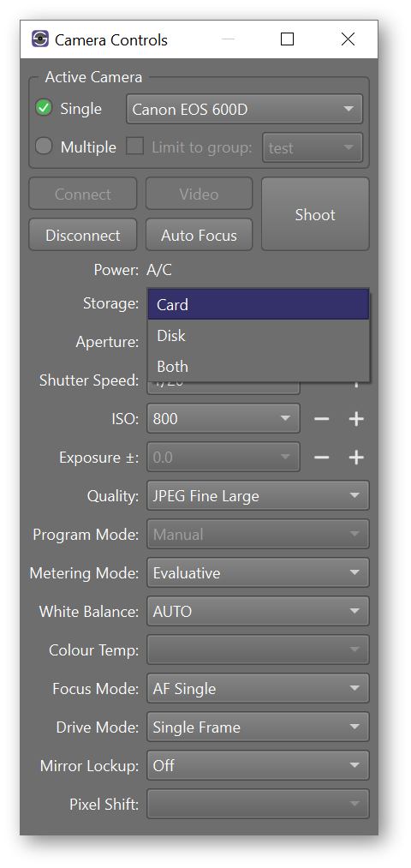Open the Quality JPEG Fine Large dropdown
Image resolution: width=411 pixels, height=868 pixels.
[x=258, y=496]
